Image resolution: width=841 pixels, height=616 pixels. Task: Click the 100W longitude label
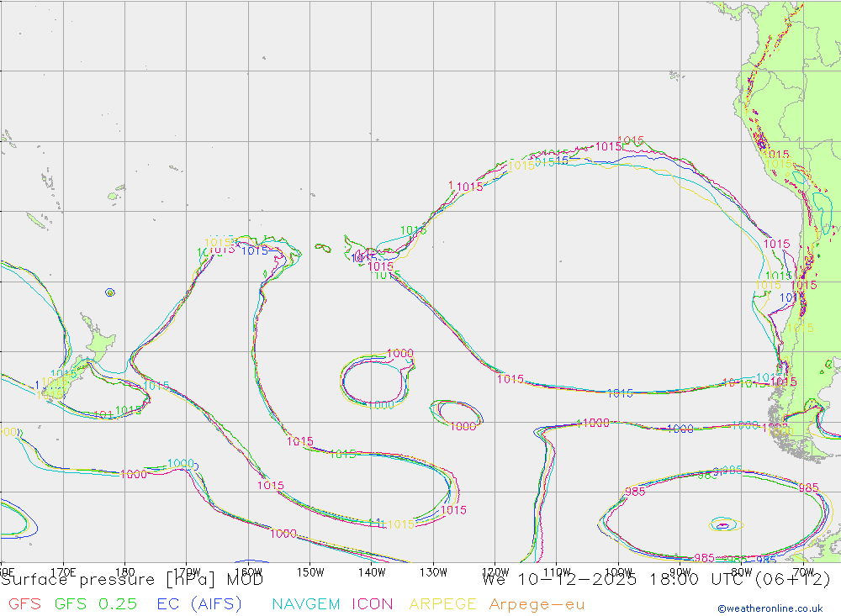click(618, 572)
